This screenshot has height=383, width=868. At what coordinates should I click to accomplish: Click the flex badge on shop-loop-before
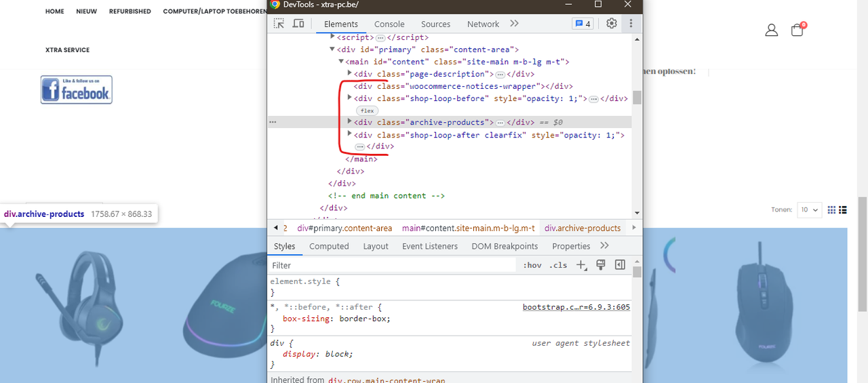tap(367, 110)
